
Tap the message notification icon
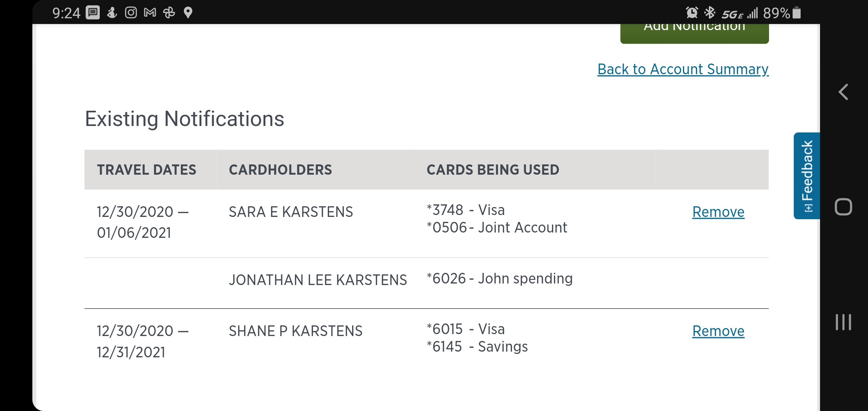[93, 13]
